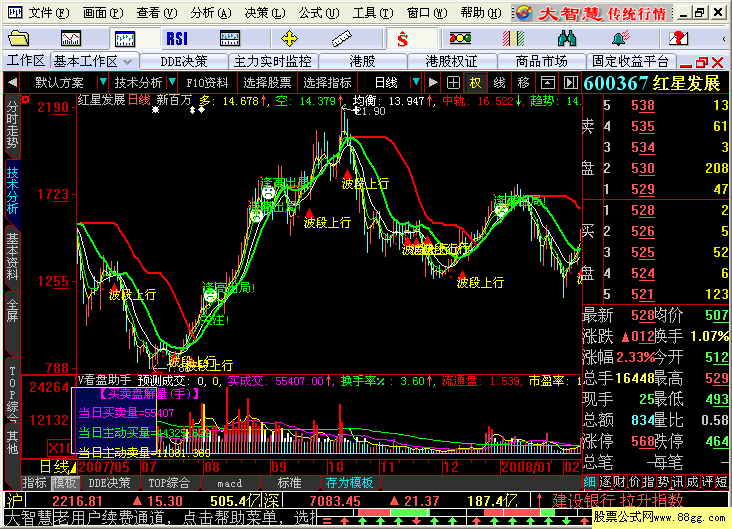Open the 分析(A) menu
Viewport: 732px width, 529px height.
[x=211, y=13]
